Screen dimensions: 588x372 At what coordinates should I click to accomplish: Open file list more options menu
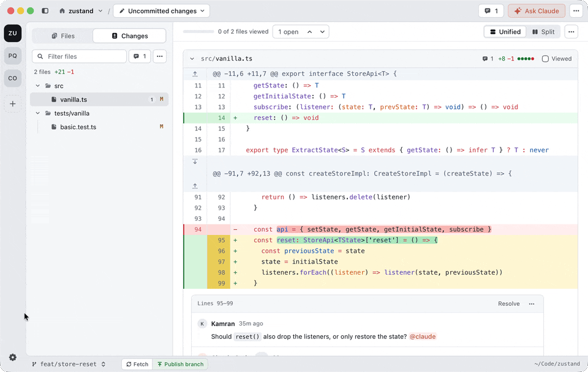(x=160, y=56)
